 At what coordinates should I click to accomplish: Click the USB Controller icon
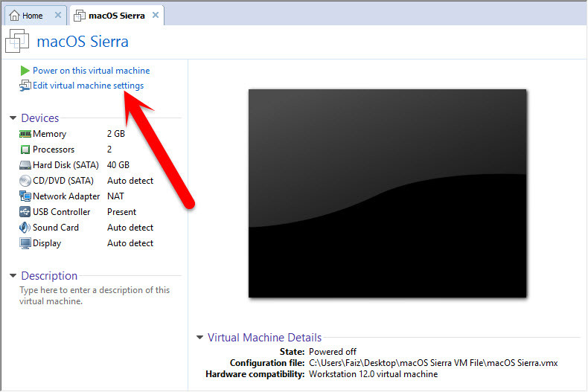tap(25, 212)
